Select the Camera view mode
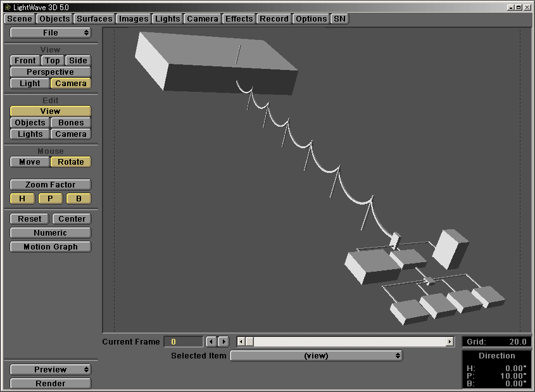Image resolution: width=535 pixels, height=392 pixels. point(71,84)
